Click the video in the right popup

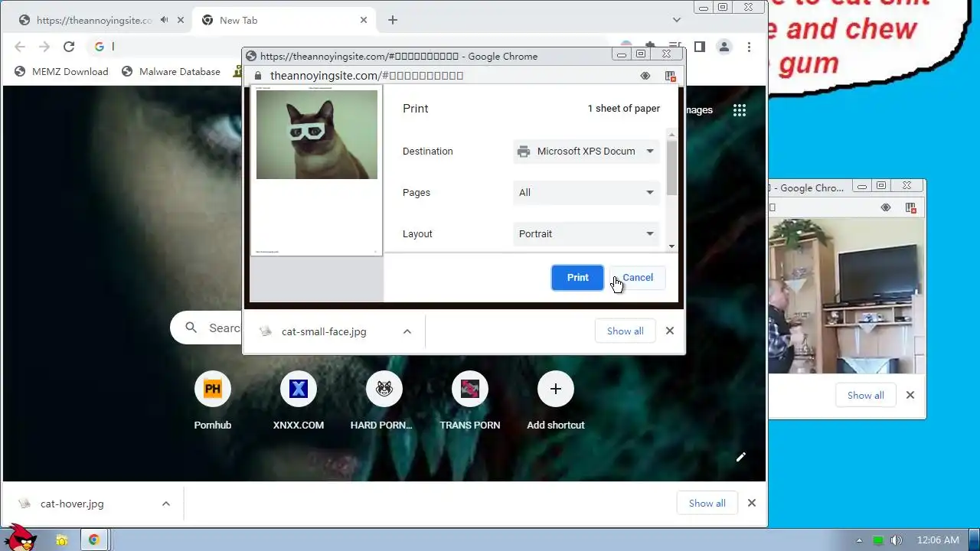pos(846,296)
